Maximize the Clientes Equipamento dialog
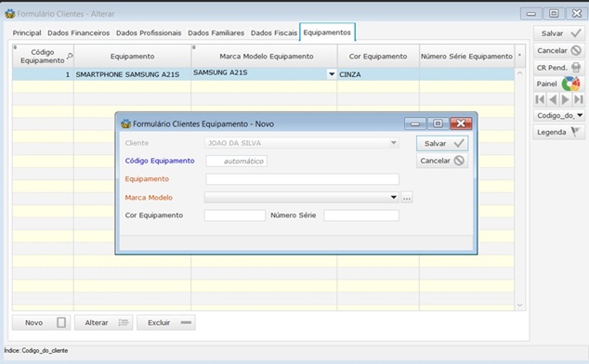Image resolution: width=589 pixels, height=364 pixels. [438, 123]
